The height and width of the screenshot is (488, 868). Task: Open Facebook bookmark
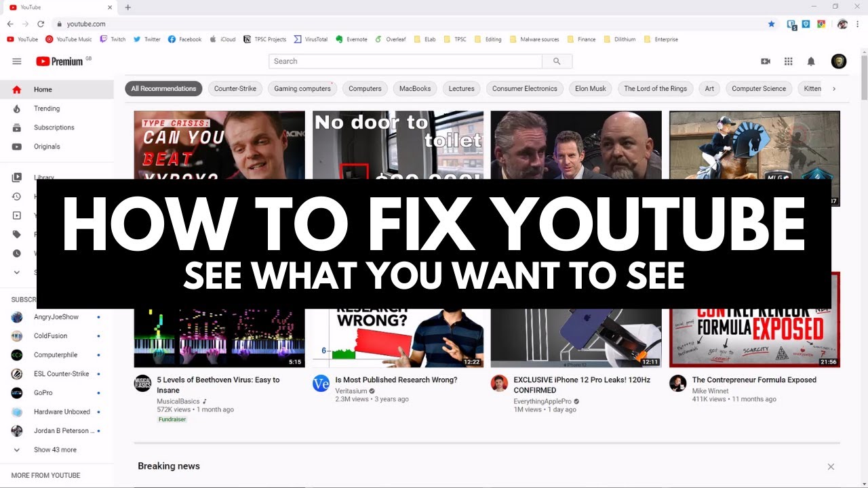coord(184,39)
